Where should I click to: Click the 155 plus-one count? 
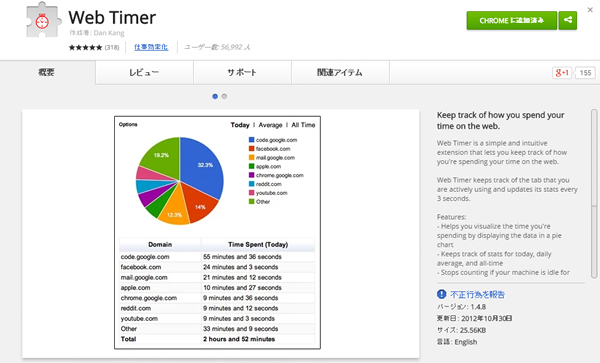point(585,73)
